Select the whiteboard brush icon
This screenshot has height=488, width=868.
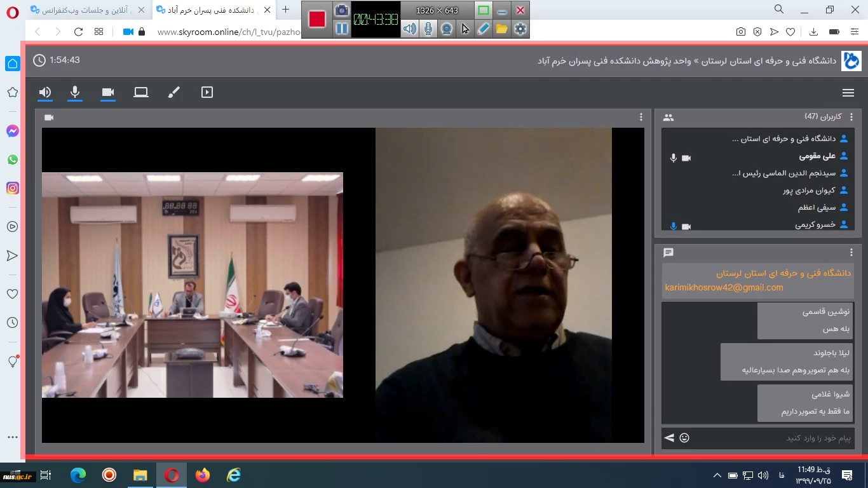[x=173, y=93]
